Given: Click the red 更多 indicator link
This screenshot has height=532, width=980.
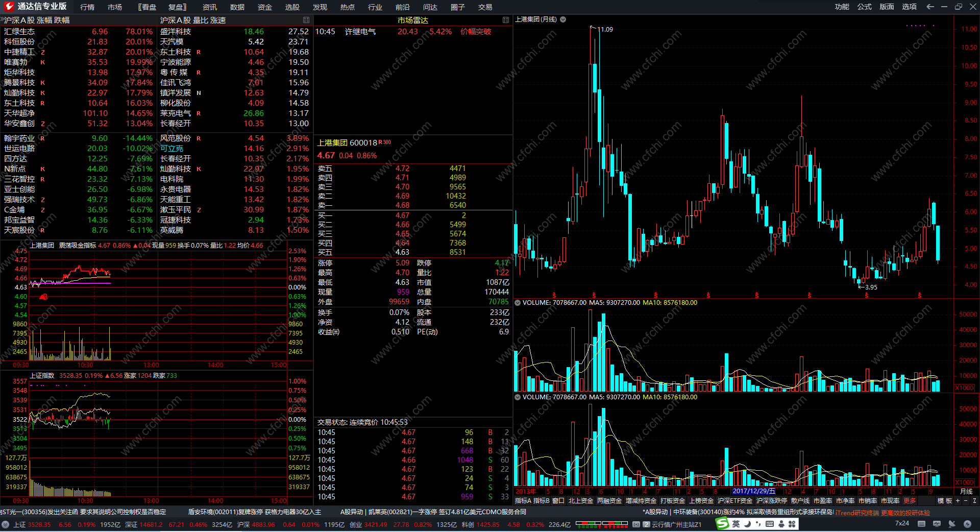Looking at the screenshot, I should coord(910,501).
